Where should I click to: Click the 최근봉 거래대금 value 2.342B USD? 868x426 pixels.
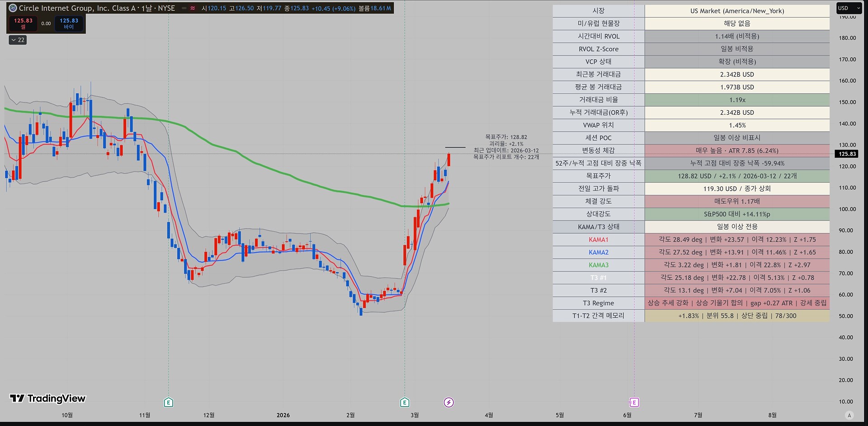coord(737,74)
